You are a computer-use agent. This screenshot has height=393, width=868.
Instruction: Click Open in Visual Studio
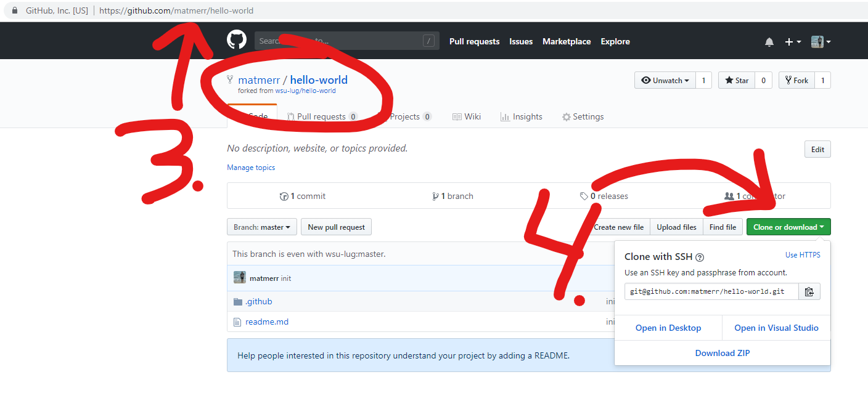coord(776,328)
